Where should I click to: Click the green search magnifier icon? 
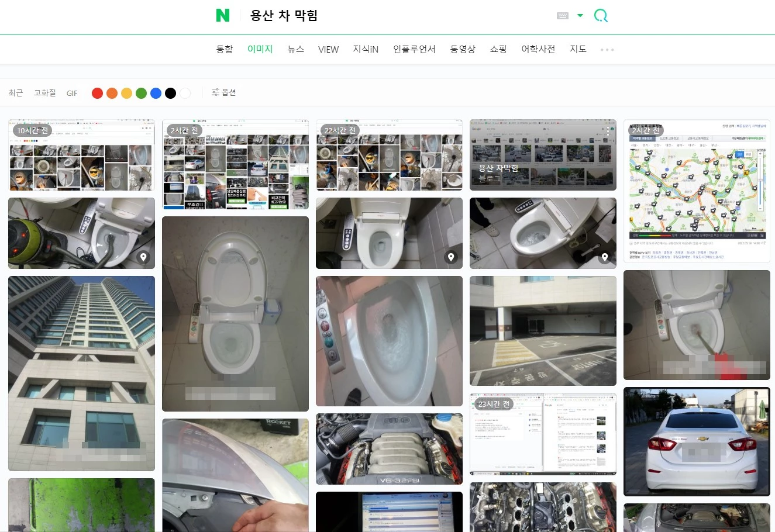click(x=600, y=16)
